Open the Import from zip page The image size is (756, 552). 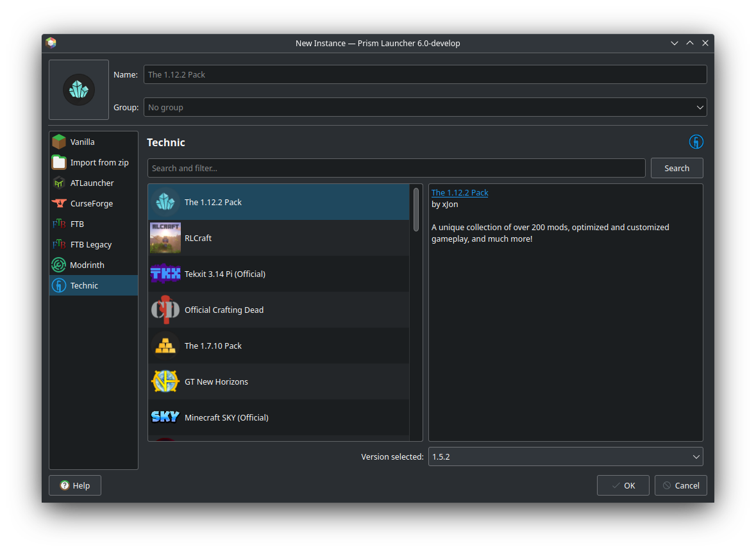(94, 162)
